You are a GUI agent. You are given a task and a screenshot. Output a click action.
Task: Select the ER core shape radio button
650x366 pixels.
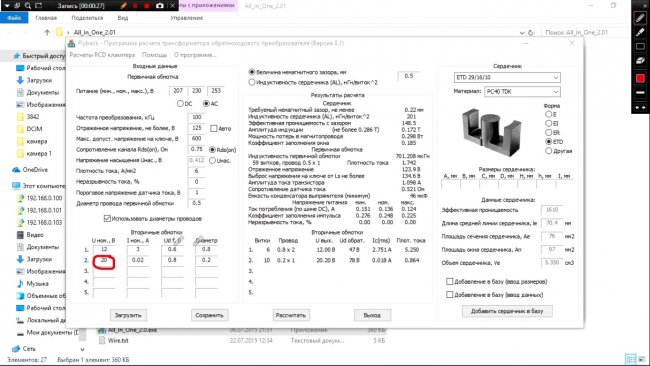[x=548, y=133]
